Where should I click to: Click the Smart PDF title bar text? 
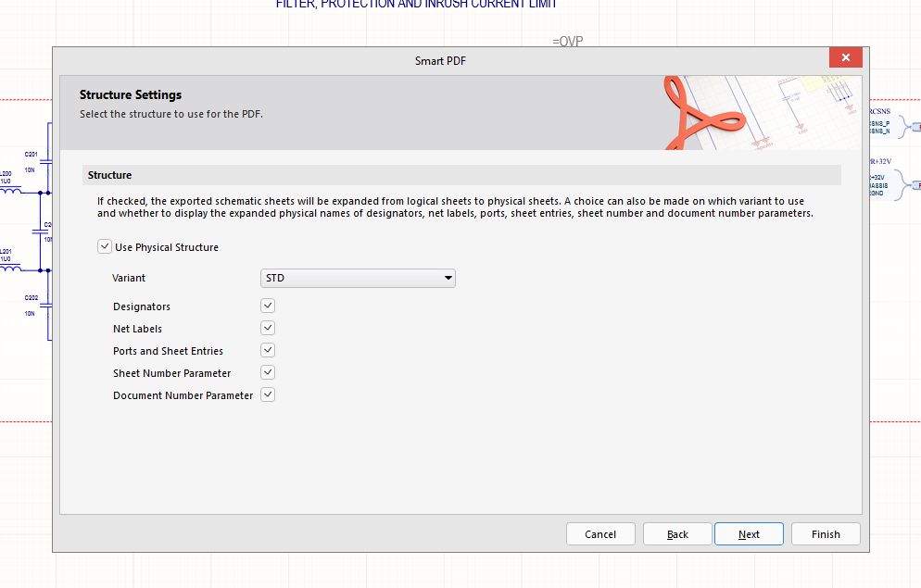[x=440, y=61]
